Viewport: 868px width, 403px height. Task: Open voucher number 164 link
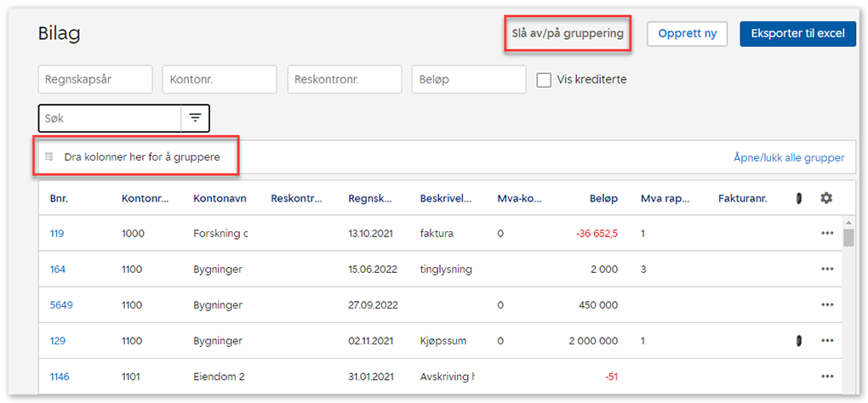pos(58,269)
